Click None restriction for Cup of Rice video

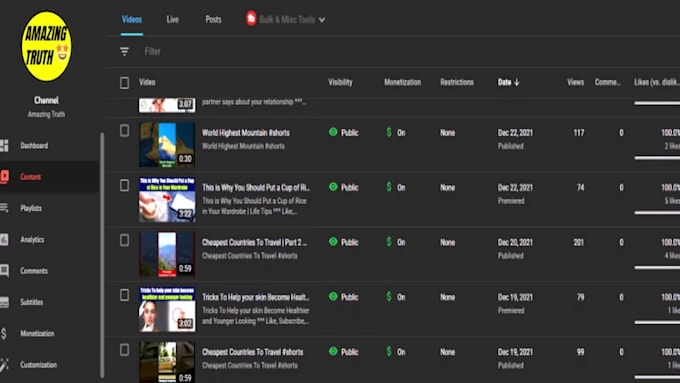click(448, 187)
